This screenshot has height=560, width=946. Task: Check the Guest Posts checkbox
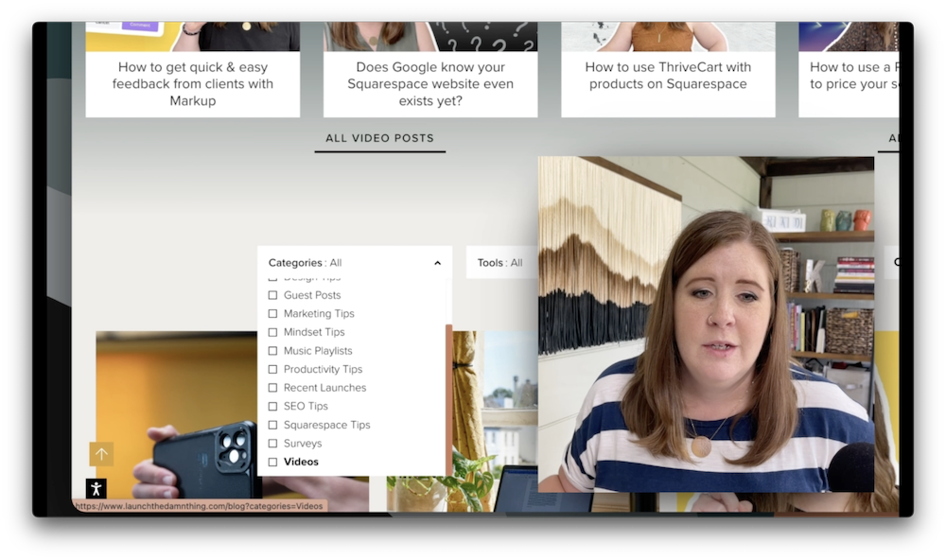(x=272, y=295)
